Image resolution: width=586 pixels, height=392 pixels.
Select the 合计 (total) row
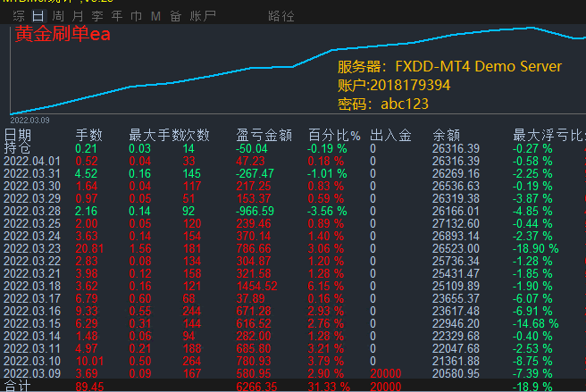17,386
